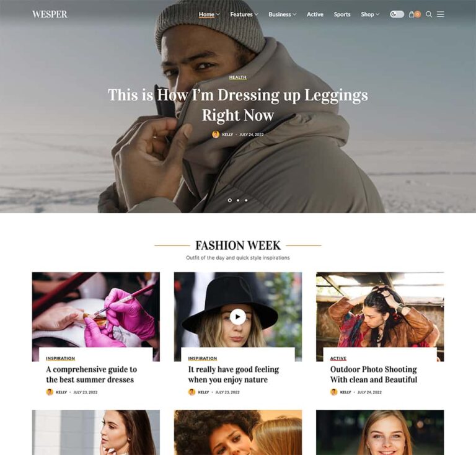Expand the Business dropdown menu
Screen dimensions: 476x455
pyautogui.click(x=283, y=14)
